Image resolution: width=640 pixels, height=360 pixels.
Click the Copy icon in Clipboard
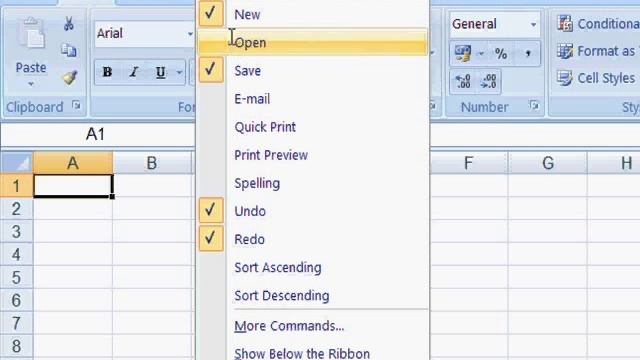point(69,50)
